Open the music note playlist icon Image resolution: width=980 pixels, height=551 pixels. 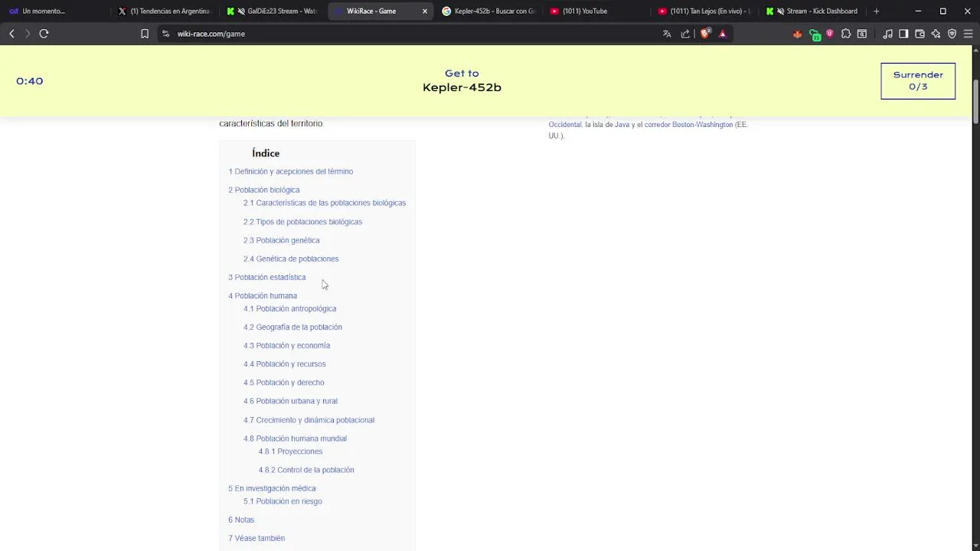click(x=887, y=34)
